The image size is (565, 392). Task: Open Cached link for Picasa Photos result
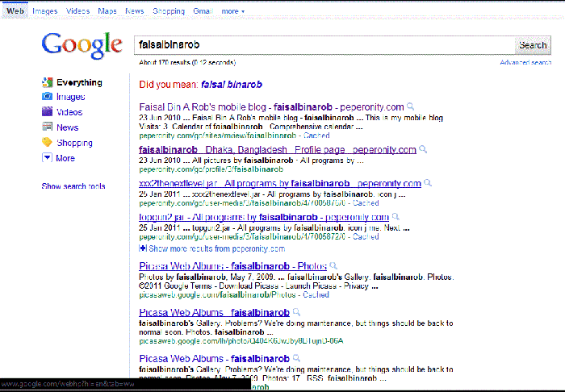pos(316,294)
